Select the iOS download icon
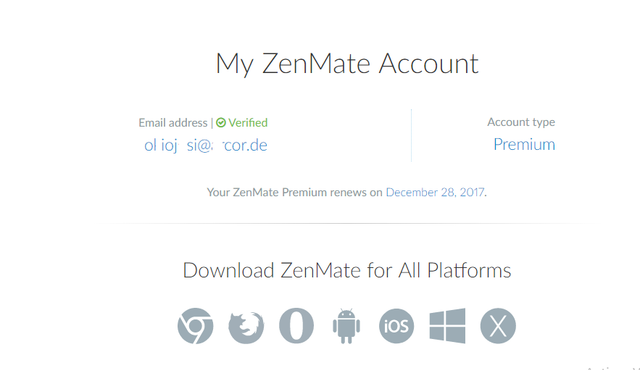 [396, 326]
